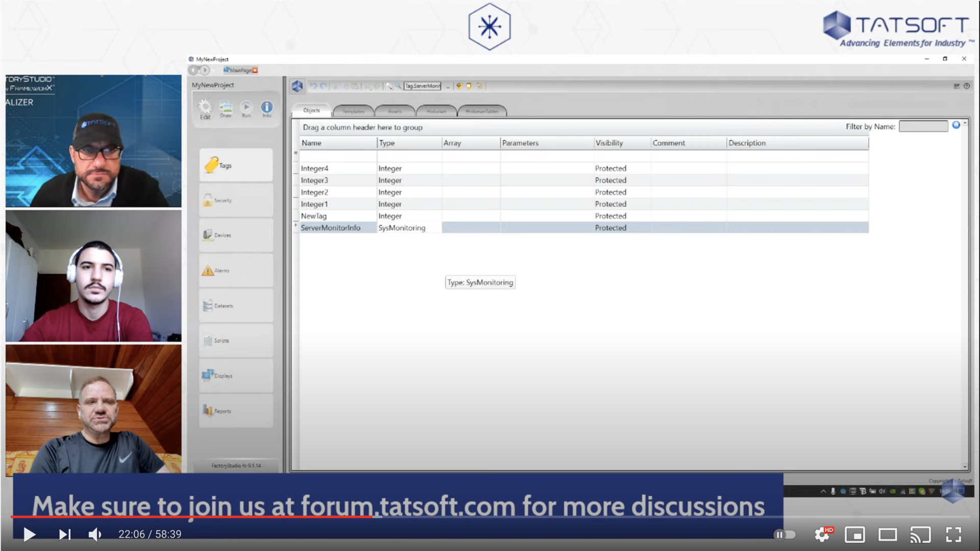
Task: Switch to the Templates tab
Action: pyautogui.click(x=353, y=111)
